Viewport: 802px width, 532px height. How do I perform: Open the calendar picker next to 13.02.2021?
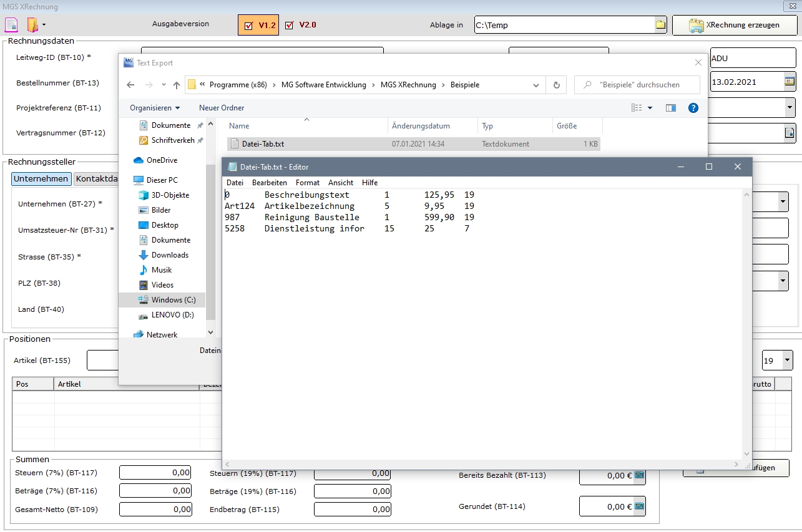point(790,82)
